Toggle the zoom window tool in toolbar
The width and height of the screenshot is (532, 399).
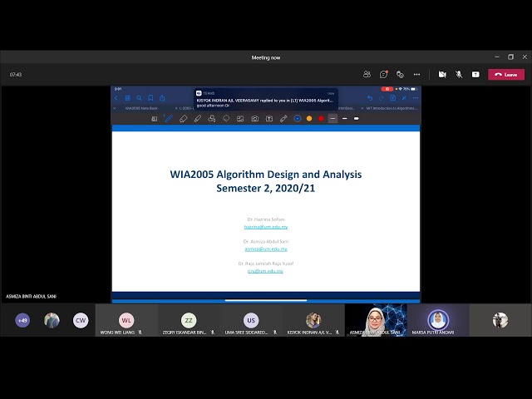click(x=154, y=119)
